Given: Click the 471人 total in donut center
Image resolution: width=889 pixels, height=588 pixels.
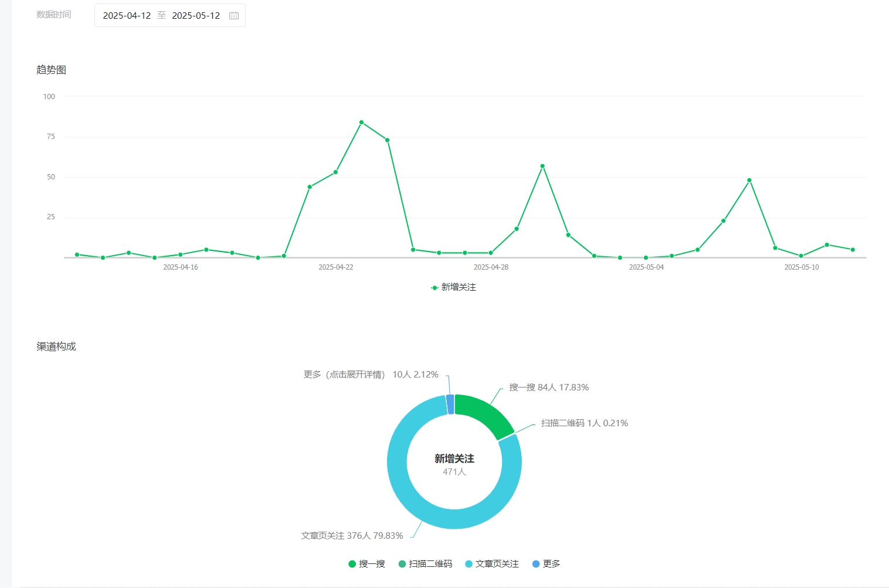Looking at the screenshot, I should pyautogui.click(x=454, y=472).
